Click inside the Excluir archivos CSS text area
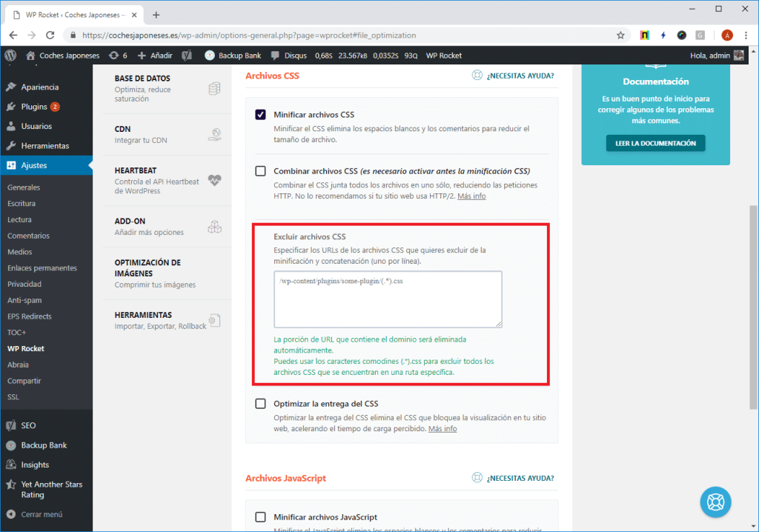759x532 pixels. tap(387, 299)
